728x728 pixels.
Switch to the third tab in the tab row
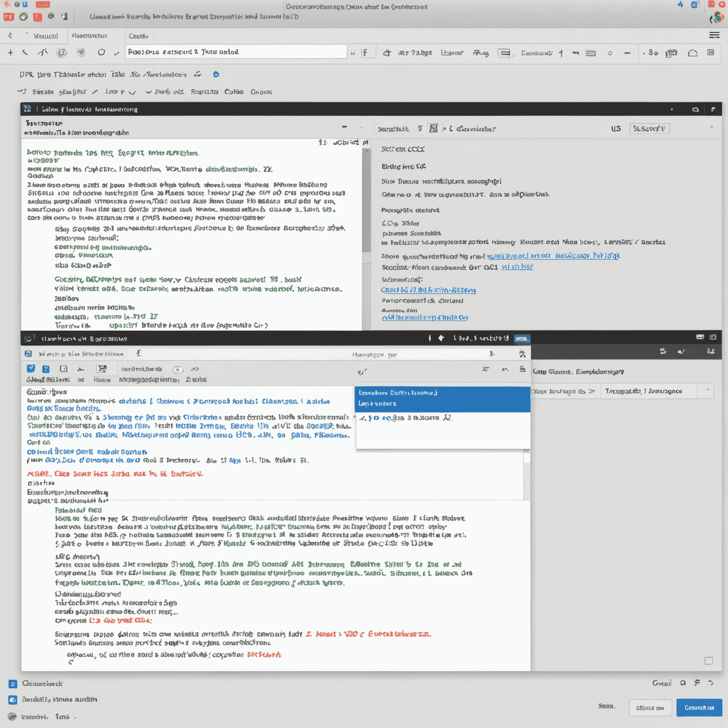coord(138,36)
